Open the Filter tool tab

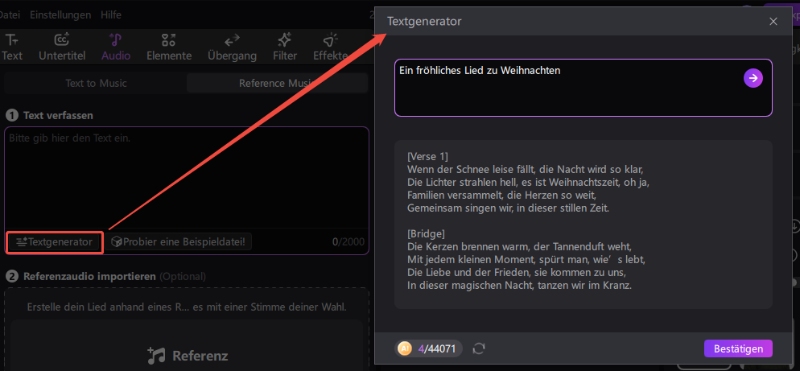(x=285, y=47)
